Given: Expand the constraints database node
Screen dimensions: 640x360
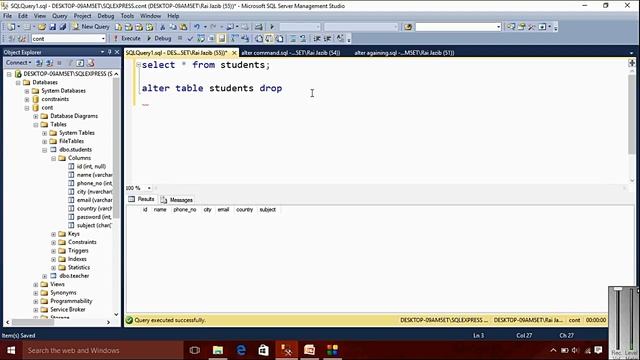Looking at the screenshot, I should tap(27, 99).
